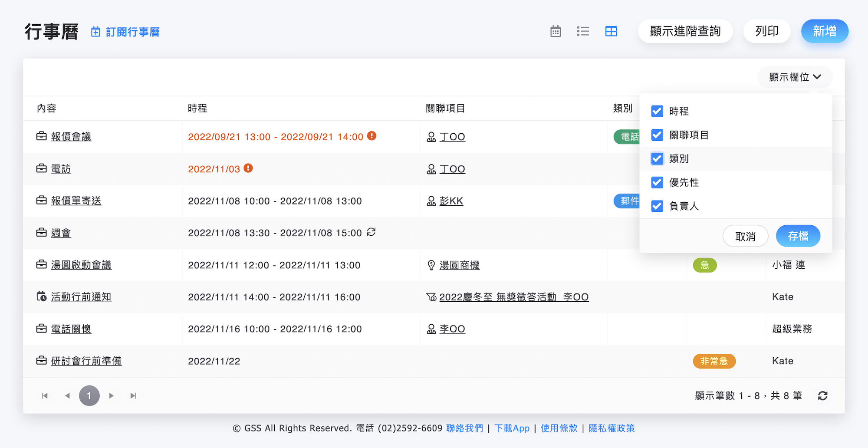Image resolution: width=868 pixels, height=448 pixels.
Task: Click the 關聯項目 column header
Action: click(446, 108)
